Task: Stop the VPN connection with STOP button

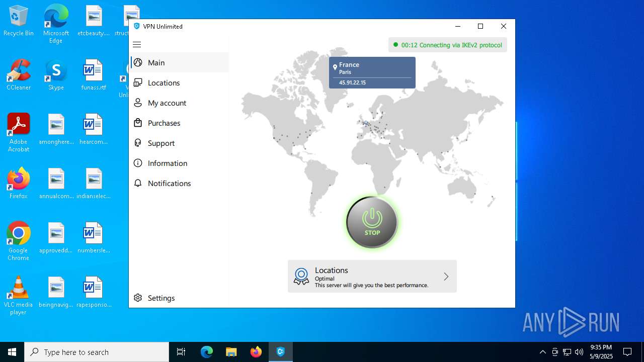Action: pyautogui.click(x=372, y=222)
